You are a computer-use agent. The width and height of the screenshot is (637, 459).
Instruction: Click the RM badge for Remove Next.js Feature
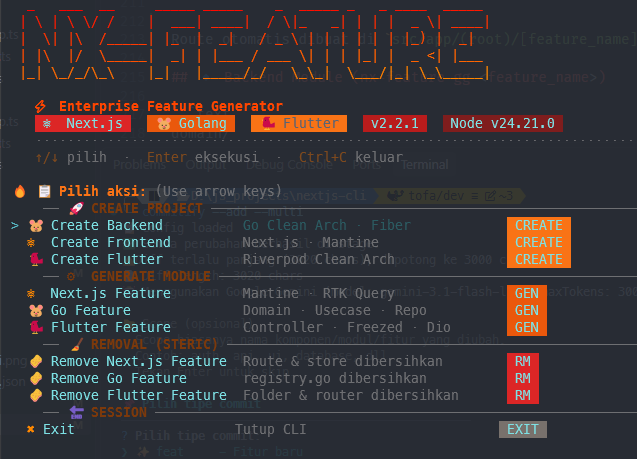click(523, 362)
